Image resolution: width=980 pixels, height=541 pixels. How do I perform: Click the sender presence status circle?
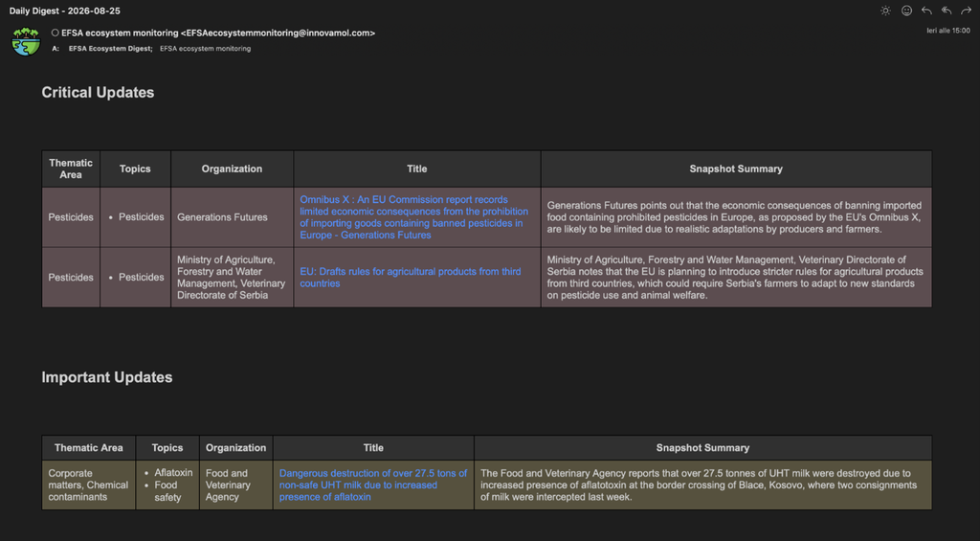point(55,33)
